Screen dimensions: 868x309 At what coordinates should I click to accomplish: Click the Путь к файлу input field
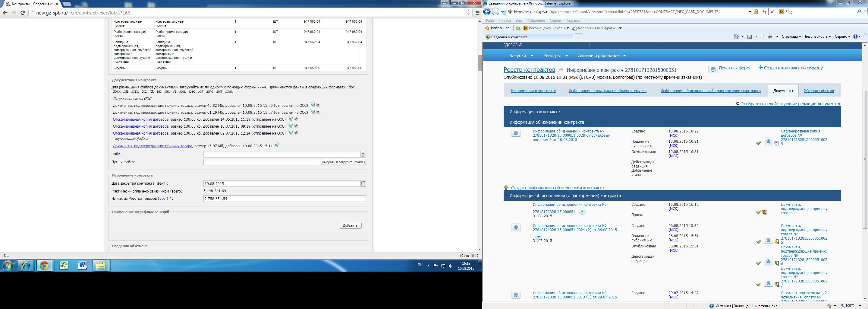[262, 162]
